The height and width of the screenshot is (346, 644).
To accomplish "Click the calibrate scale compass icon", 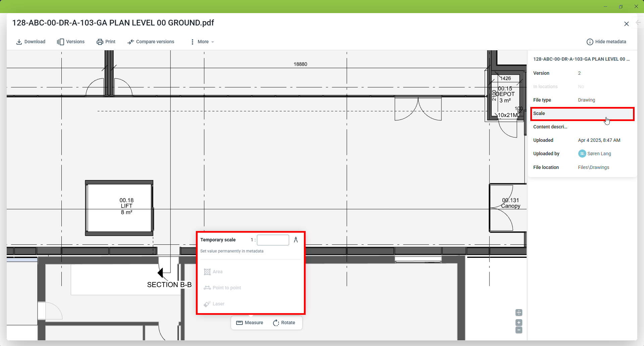I will point(296,240).
